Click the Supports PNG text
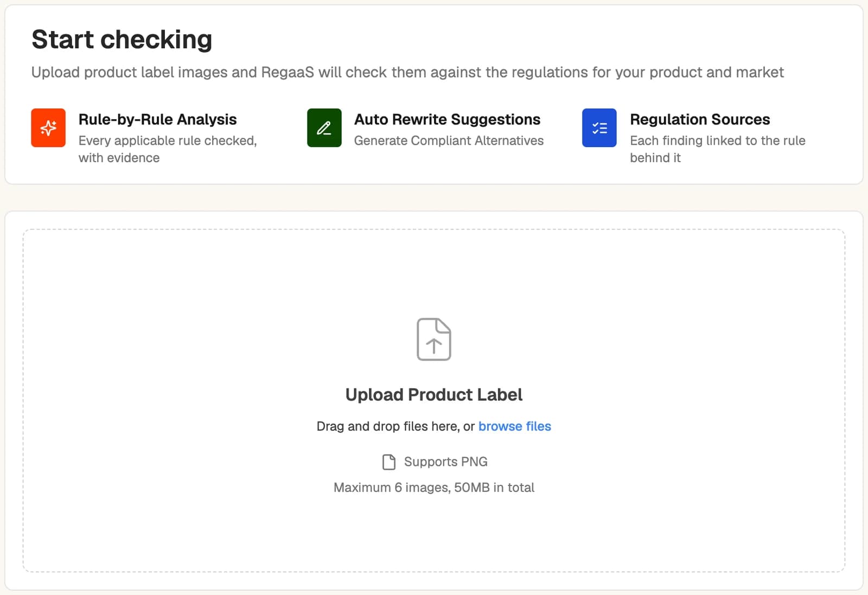Viewport: 868px width, 595px height. pyautogui.click(x=446, y=462)
